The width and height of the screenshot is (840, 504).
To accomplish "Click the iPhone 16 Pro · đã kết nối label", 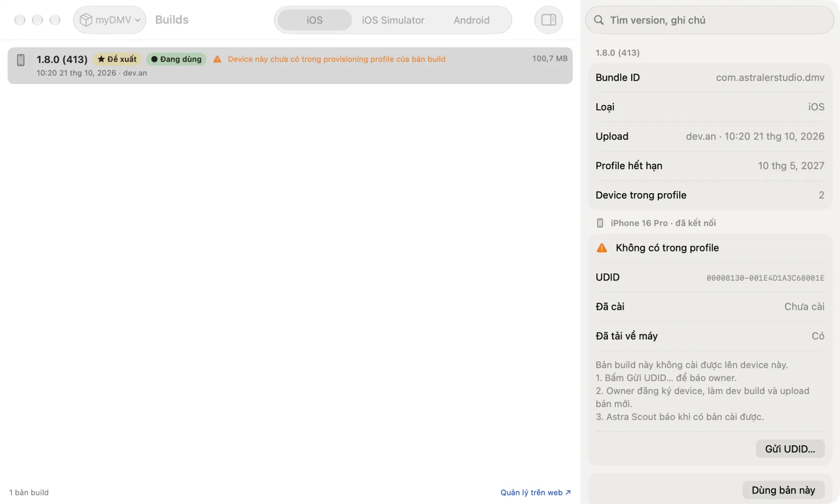I will pos(663,223).
